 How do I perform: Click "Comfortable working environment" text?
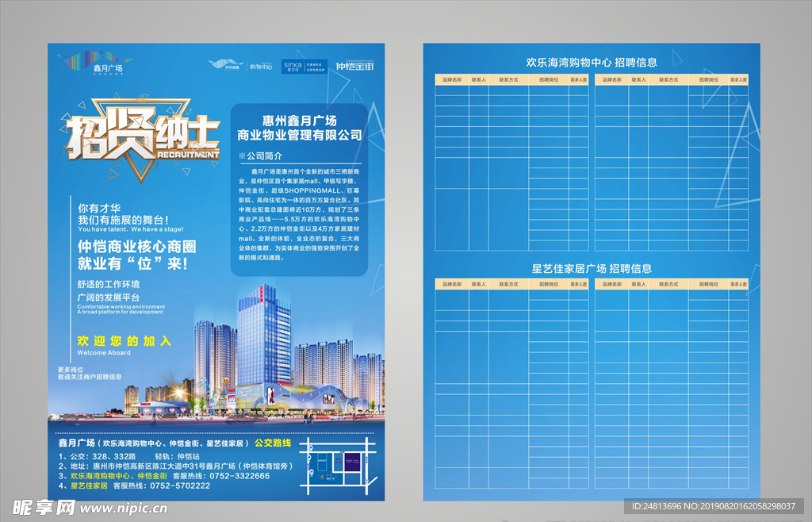point(121,306)
